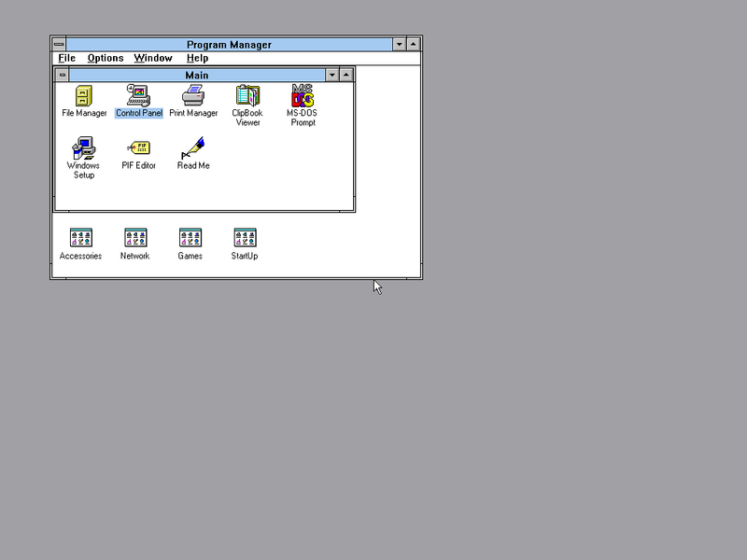The image size is (747, 560).
Task: Select the StartUp program group icon
Action: click(245, 239)
